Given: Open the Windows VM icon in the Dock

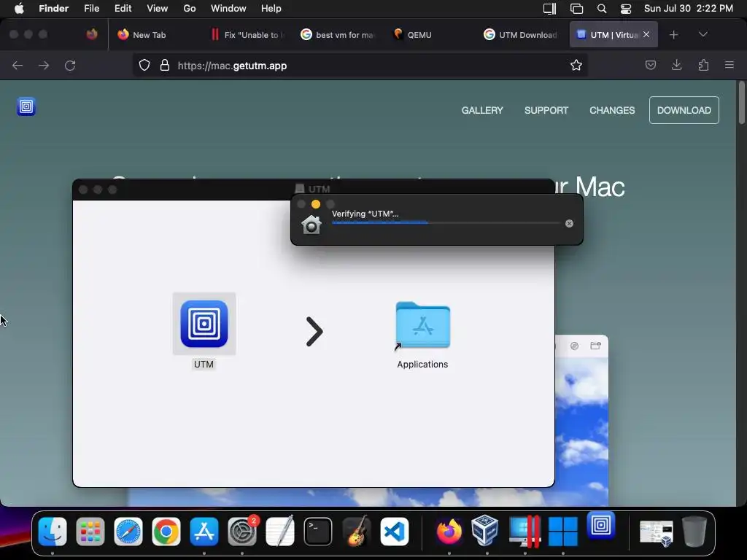Looking at the screenshot, I should [x=562, y=532].
